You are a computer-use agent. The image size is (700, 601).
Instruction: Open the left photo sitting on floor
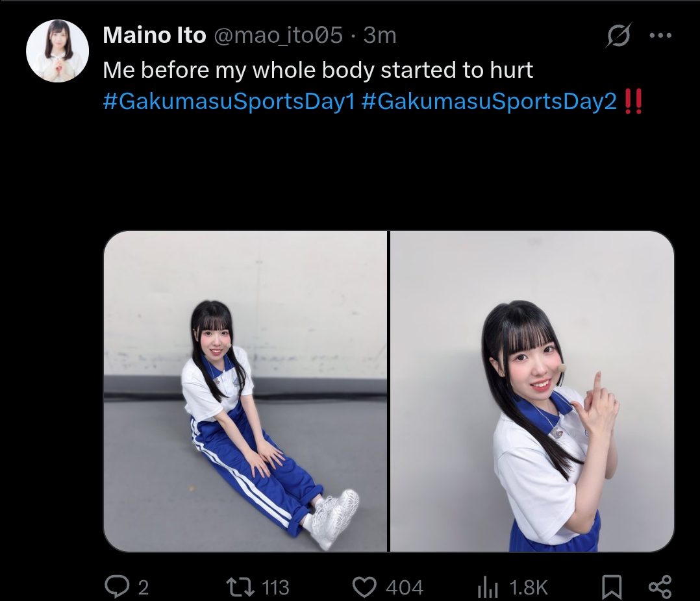245,391
